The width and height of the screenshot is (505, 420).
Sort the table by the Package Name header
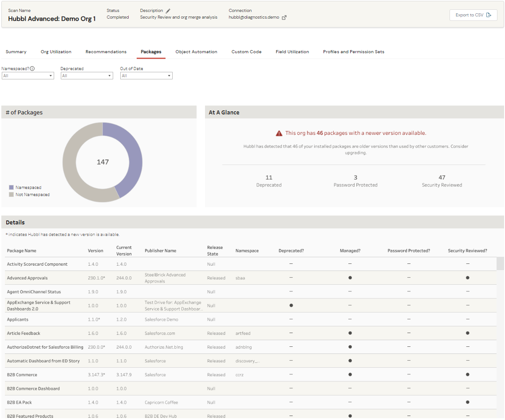pyautogui.click(x=21, y=251)
